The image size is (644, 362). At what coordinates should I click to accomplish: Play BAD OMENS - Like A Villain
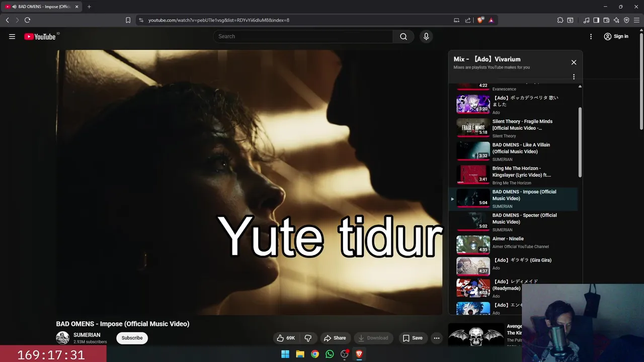pyautogui.click(x=513, y=151)
